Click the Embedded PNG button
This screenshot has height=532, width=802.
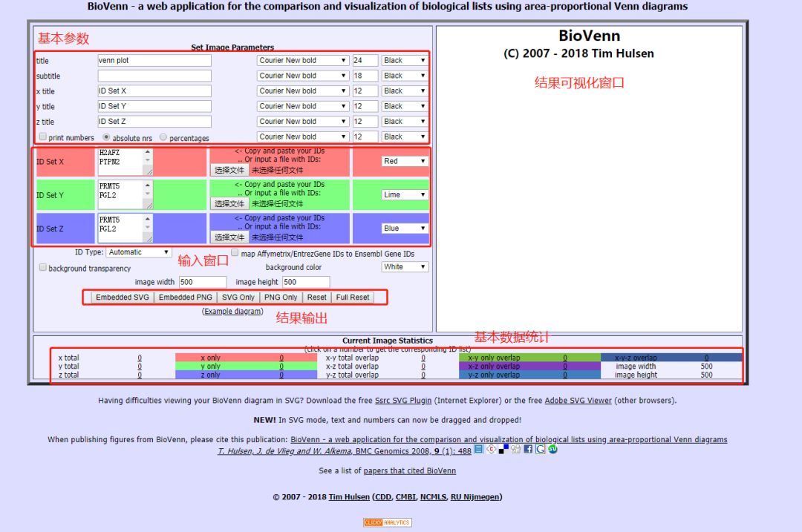tap(185, 298)
